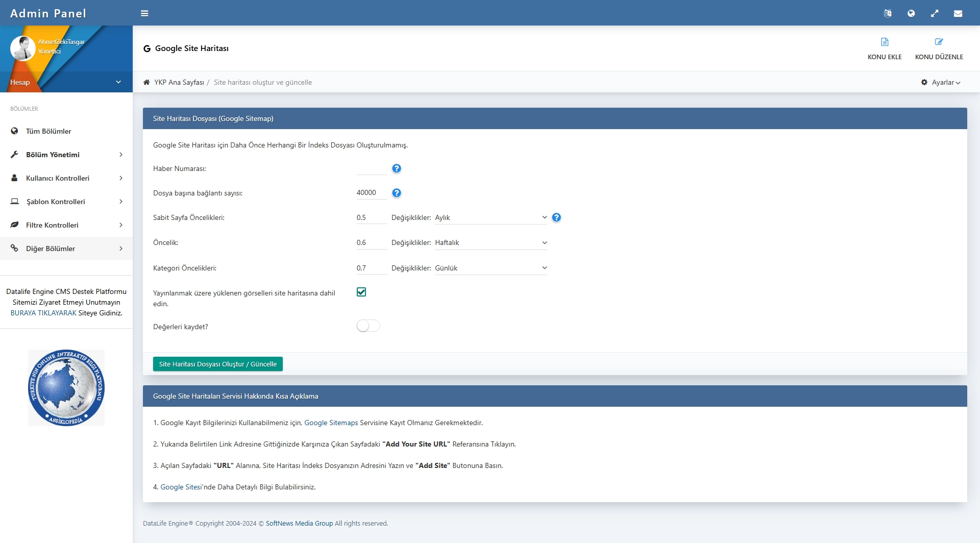Expand the Ayarlar settings dropdown
The width and height of the screenshot is (980, 543).
(x=941, y=82)
